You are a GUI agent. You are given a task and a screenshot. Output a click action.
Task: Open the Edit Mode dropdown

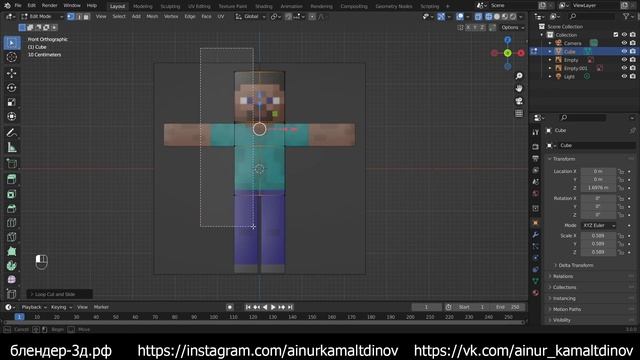(x=42, y=17)
